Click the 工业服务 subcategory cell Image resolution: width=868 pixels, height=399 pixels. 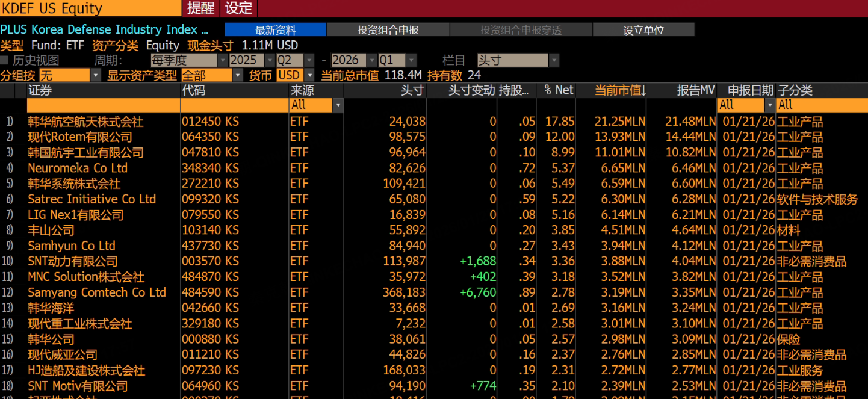pyautogui.click(x=800, y=370)
